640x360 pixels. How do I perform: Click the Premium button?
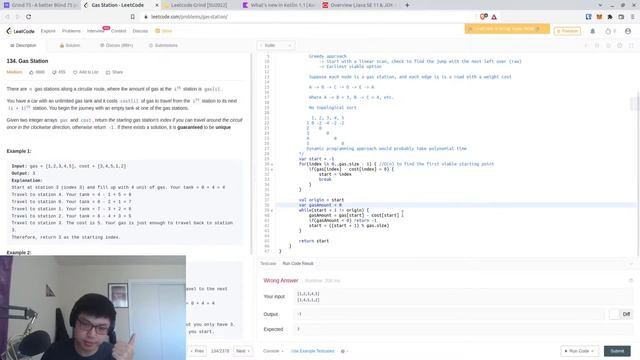[567, 31]
